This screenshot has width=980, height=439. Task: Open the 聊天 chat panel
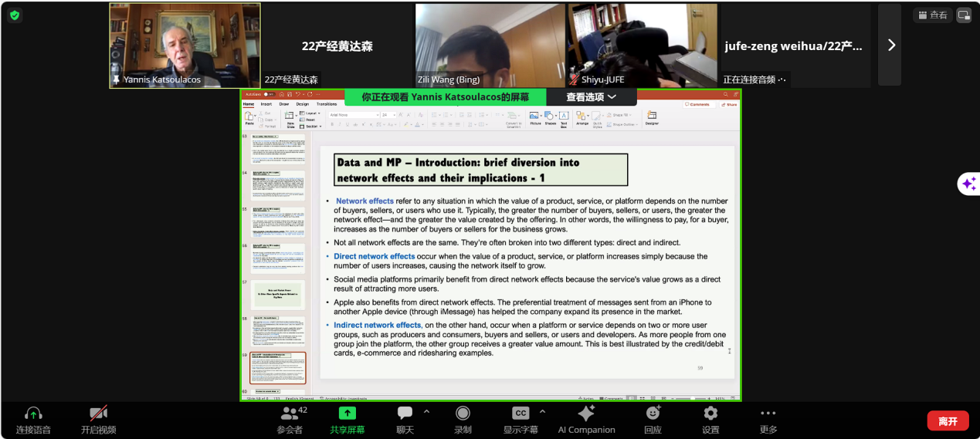[405, 414]
